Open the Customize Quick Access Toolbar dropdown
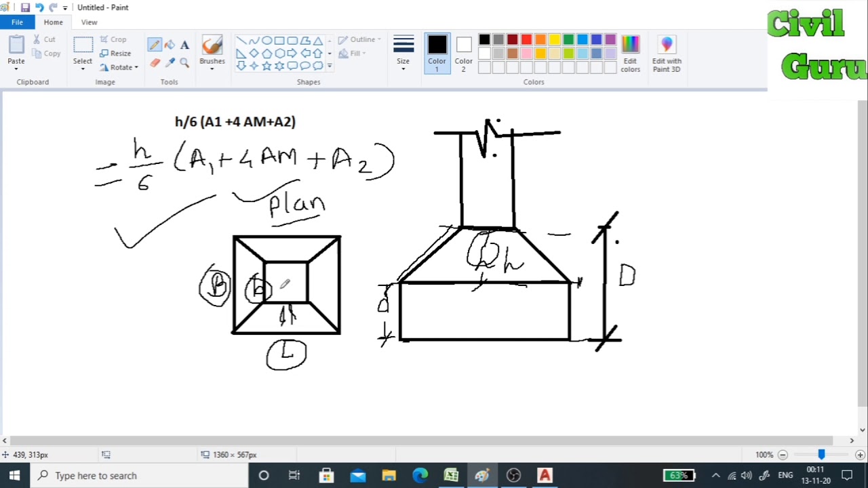 [x=65, y=7]
